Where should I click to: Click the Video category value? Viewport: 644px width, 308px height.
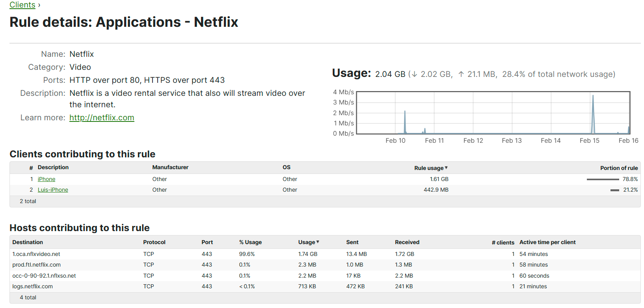pos(80,67)
